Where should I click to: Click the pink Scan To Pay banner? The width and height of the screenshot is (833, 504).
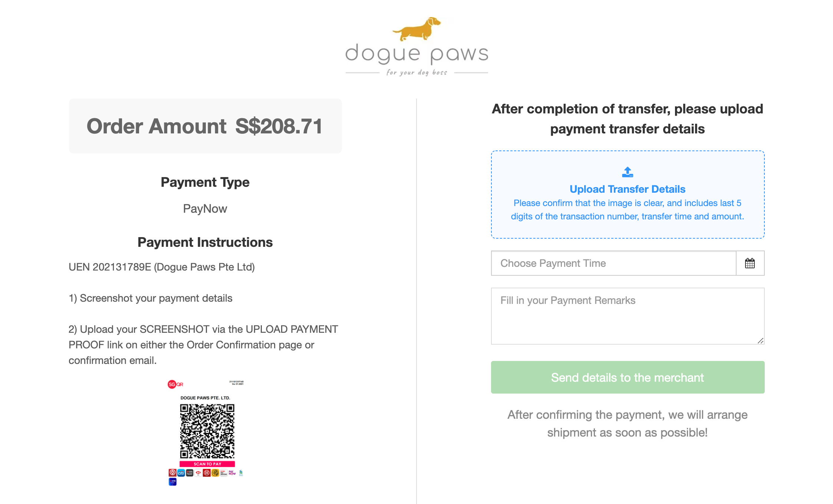[x=207, y=464]
